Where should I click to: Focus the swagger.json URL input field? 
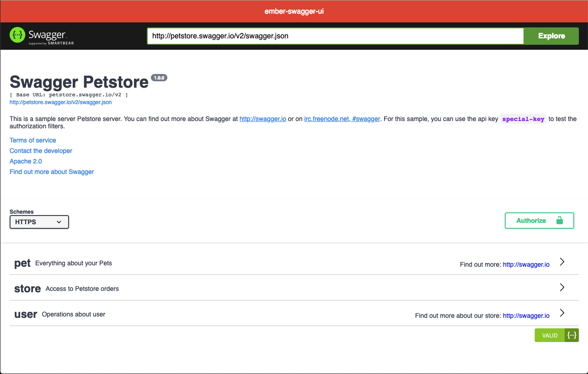click(x=335, y=36)
